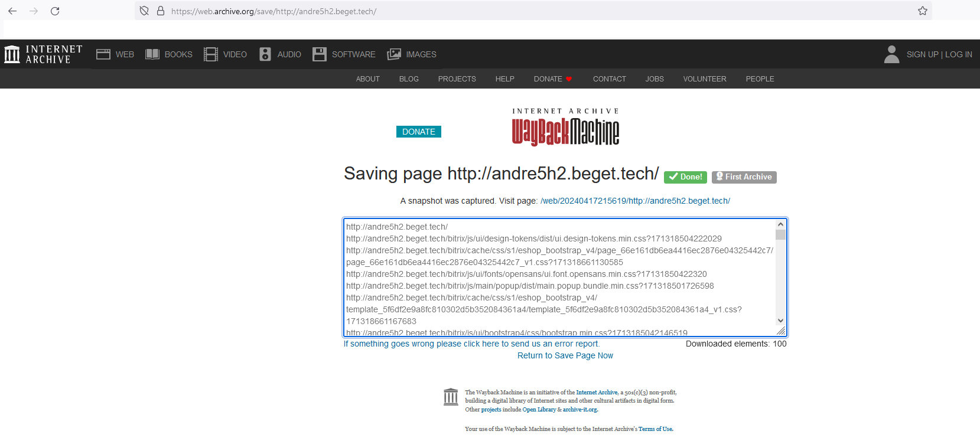The width and height of the screenshot is (980, 441).
Task: Click the ui.font.opensans.min.css URL line
Action: 526,274
